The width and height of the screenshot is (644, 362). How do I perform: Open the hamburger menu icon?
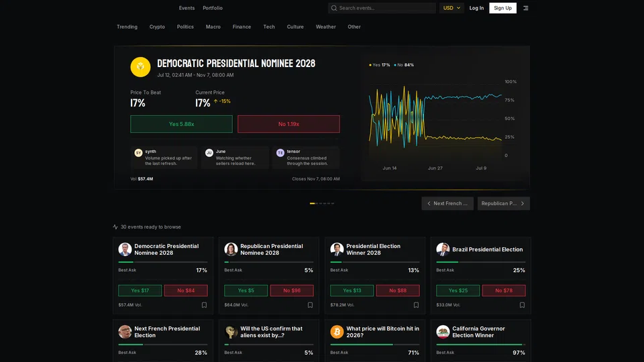[526, 8]
